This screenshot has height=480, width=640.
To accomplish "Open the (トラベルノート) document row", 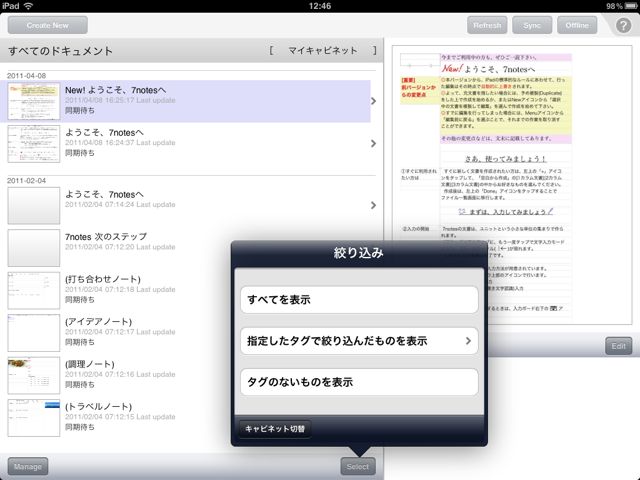I will [118, 418].
